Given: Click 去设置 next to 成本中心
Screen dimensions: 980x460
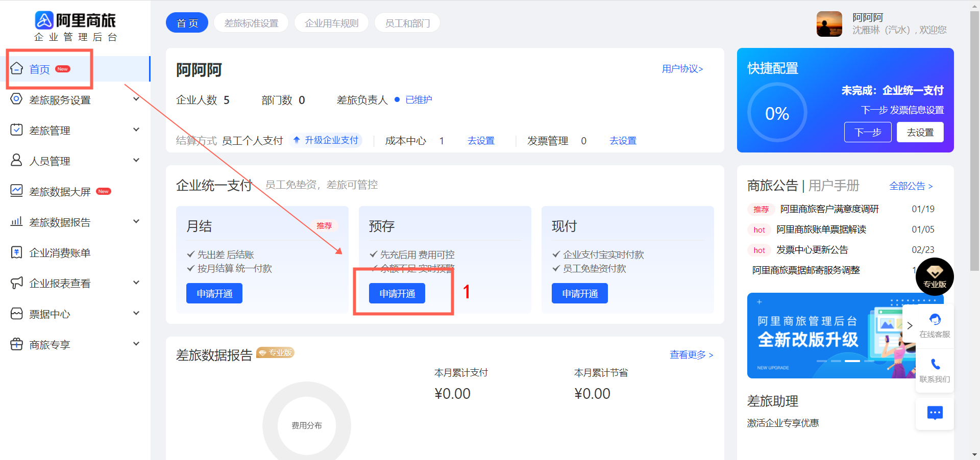Looking at the screenshot, I should point(481,141).
